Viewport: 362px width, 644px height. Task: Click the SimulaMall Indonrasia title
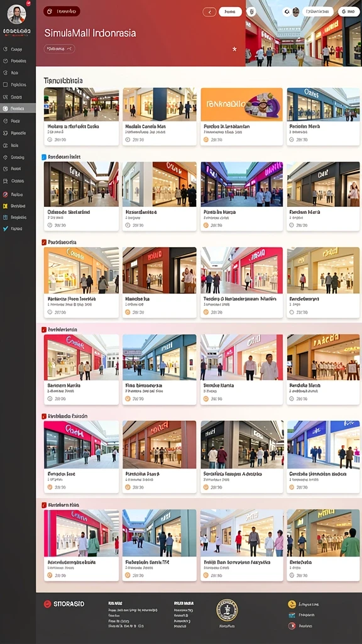click(90, 33)
